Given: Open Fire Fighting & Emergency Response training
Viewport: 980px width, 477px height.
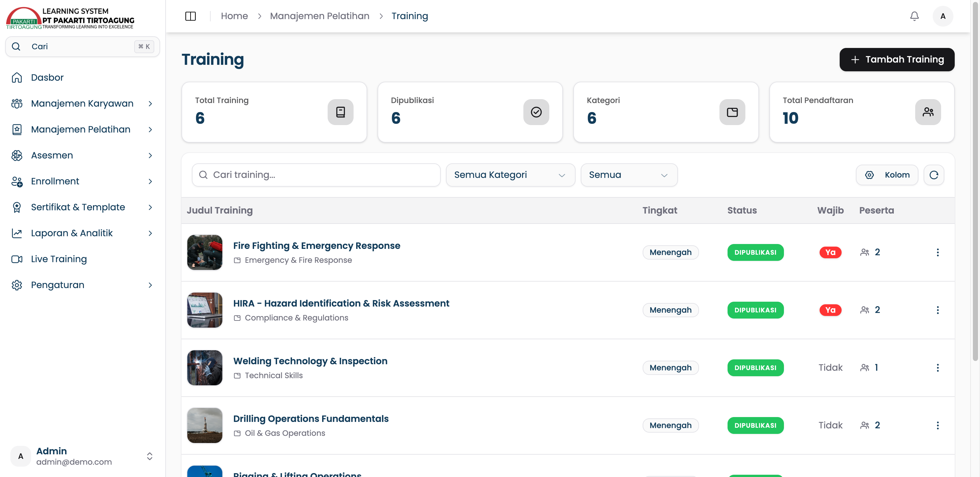Looking at the screenshot, I should (317, 246).
